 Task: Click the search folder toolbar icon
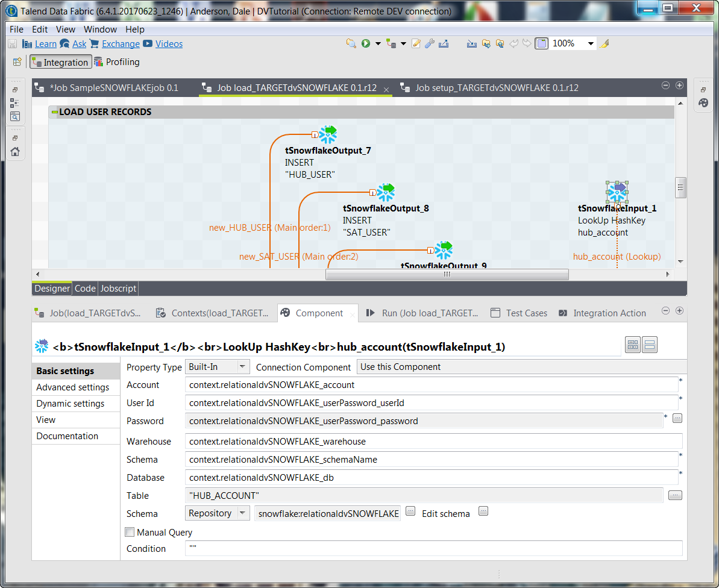point(351,43)
